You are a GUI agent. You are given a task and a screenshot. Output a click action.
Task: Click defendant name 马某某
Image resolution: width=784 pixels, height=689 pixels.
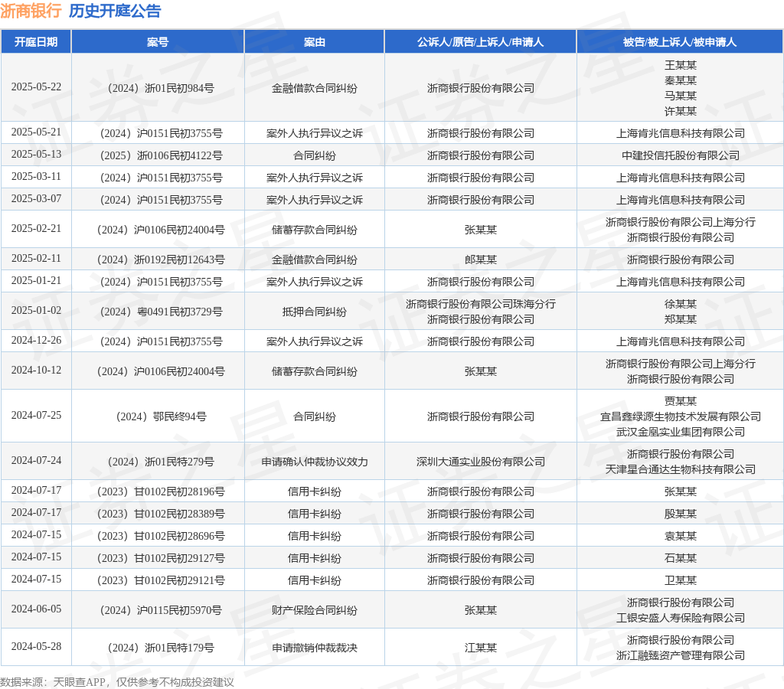(x=680, y=96)
